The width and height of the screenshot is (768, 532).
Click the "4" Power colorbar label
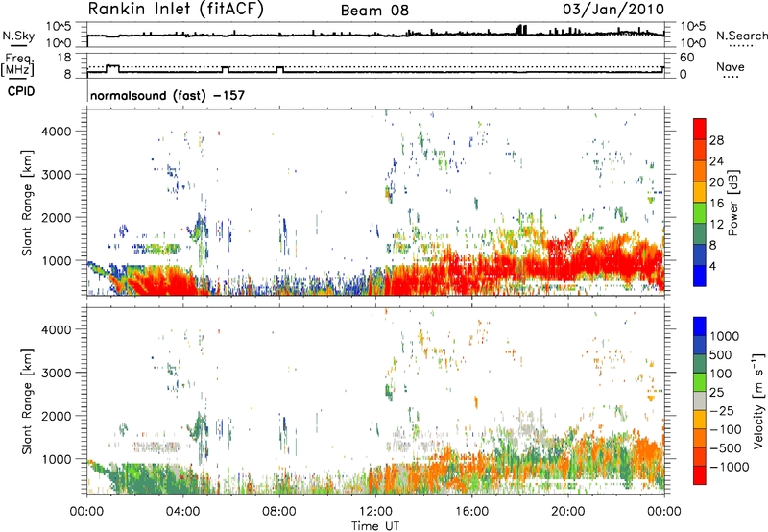(x=712, y=266)
